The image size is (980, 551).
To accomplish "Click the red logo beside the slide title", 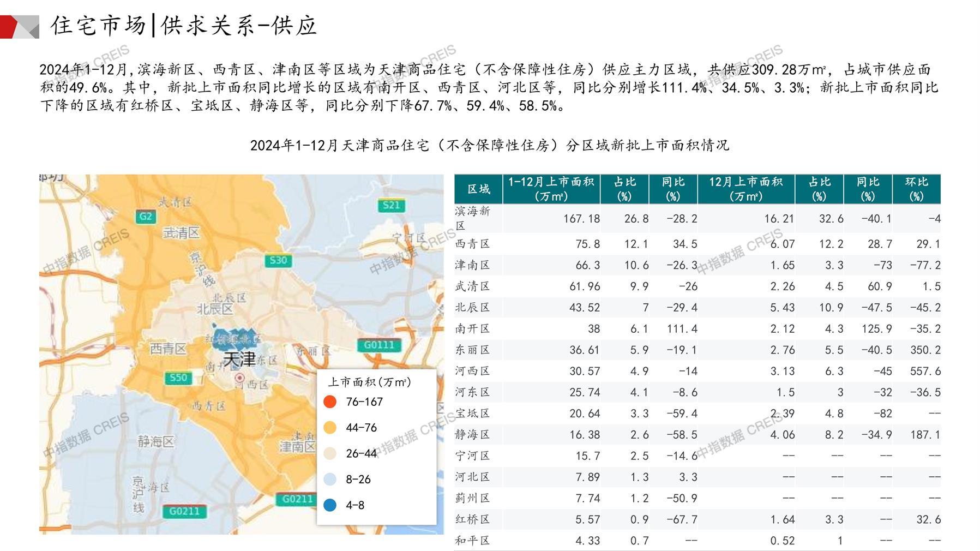I will (19, 27).
